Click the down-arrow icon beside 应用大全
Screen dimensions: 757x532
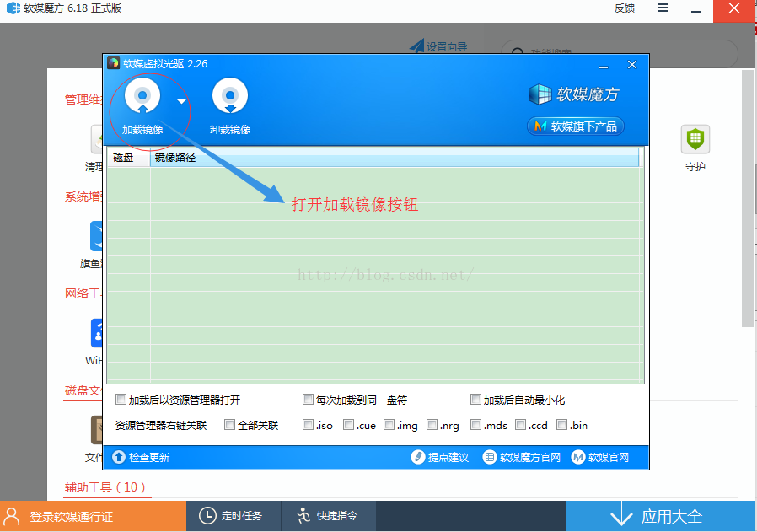pos(621,516)
